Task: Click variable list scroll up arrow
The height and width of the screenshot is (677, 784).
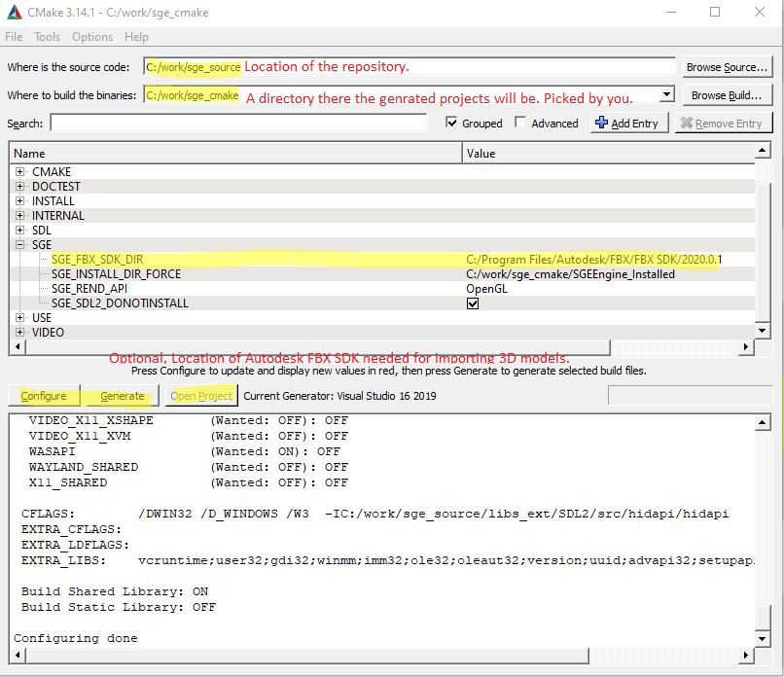Action: pyautogui.click(x=762, y=150)
